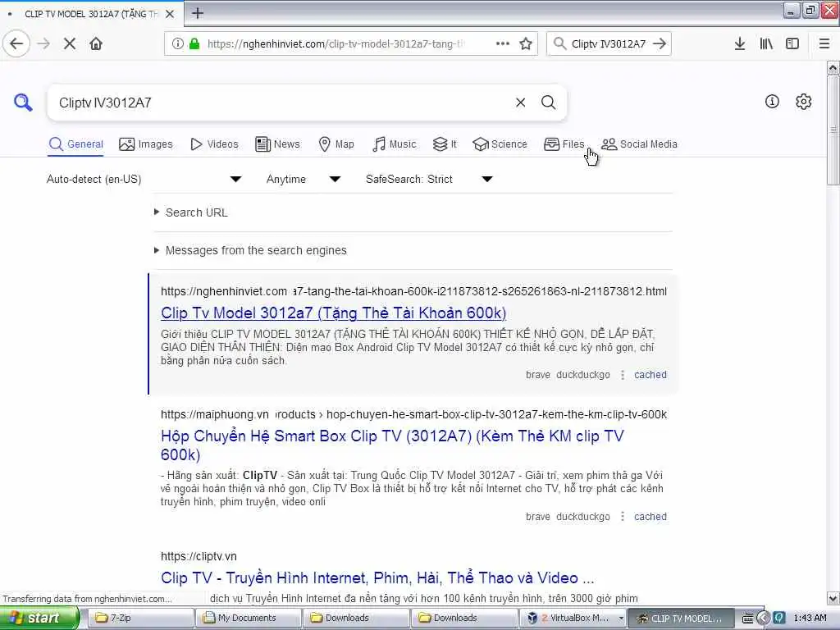Switch to Music category

(395, 144)
